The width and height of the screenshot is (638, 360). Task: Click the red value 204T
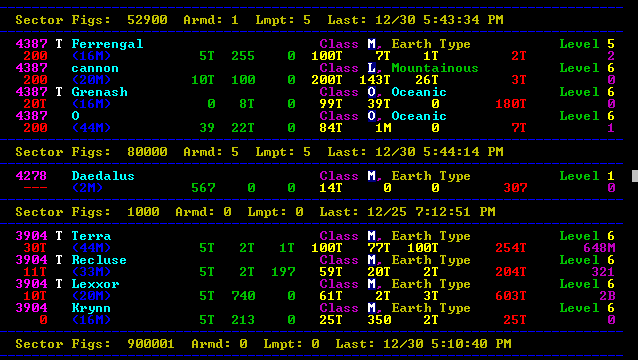(511, 271)
